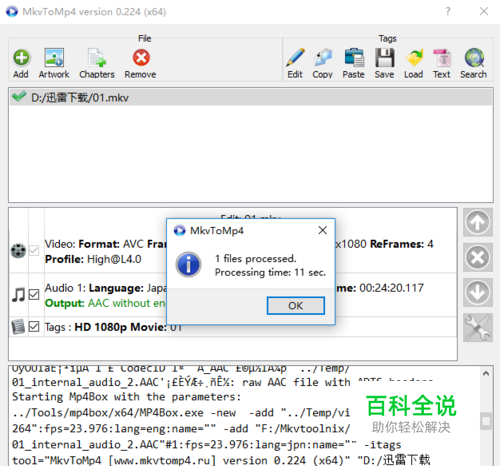Click the help question mark in title bar
This screenshot has width=500, height=466.
point(448,12)
